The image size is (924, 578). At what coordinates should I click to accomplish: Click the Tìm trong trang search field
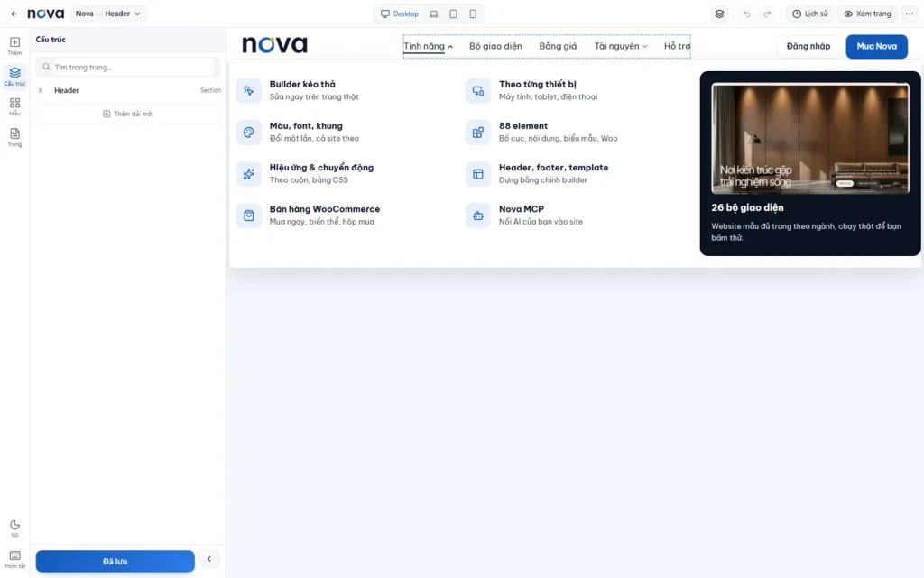(128, 67)
